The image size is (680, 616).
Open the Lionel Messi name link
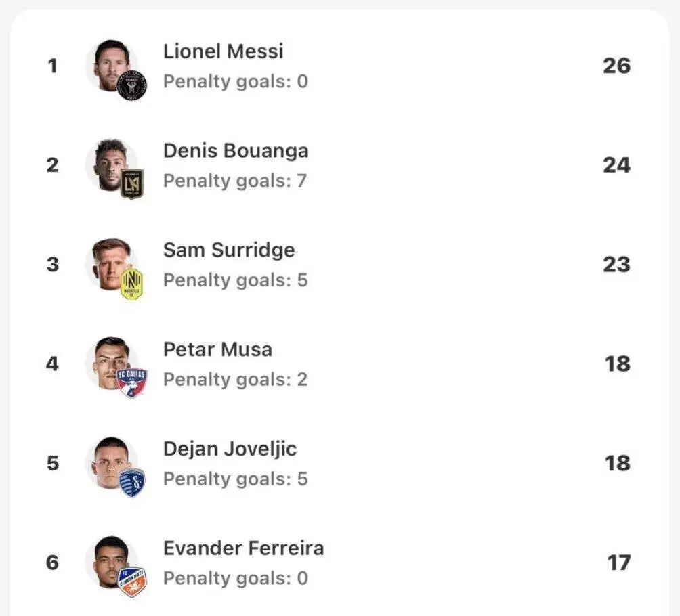click(223, 51)
